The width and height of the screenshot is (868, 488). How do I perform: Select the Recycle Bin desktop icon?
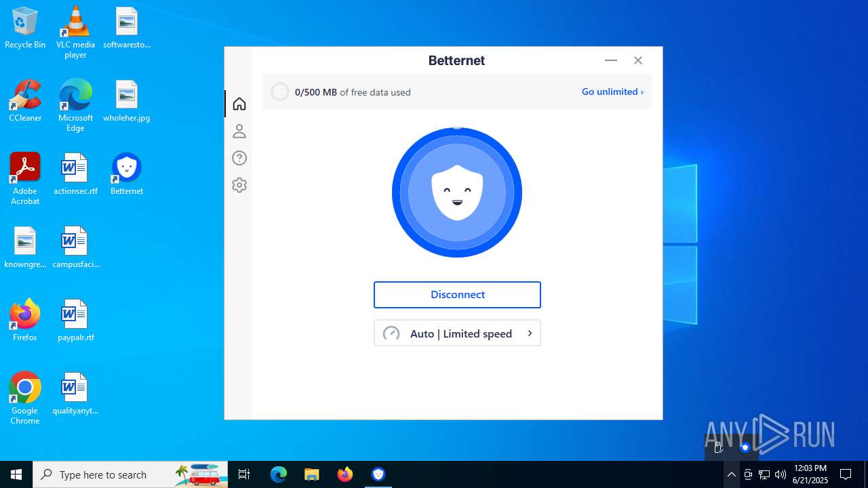click(x=25, y=28)
